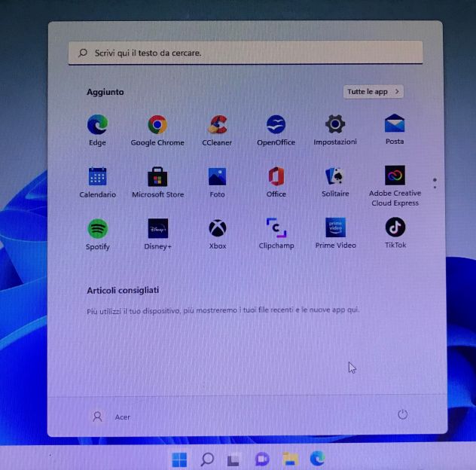Launch Spotify
Screen dimensions: 476x470
(97, 234)
